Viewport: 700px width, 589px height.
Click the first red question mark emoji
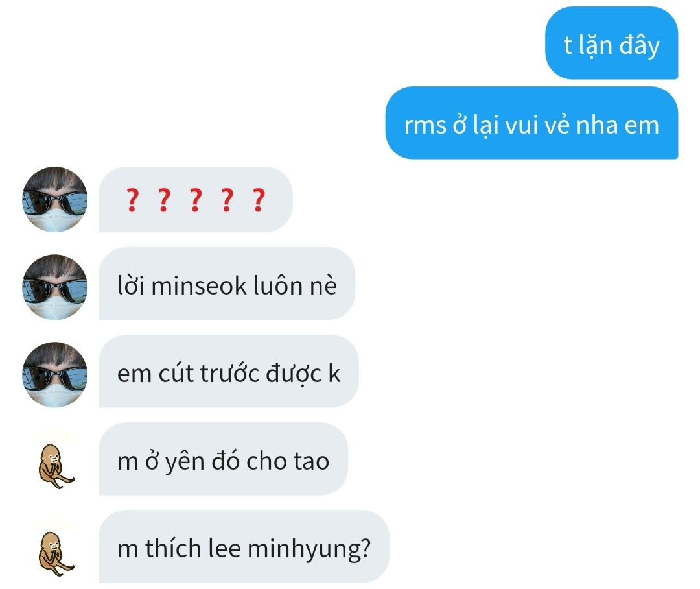click(132, 200)
